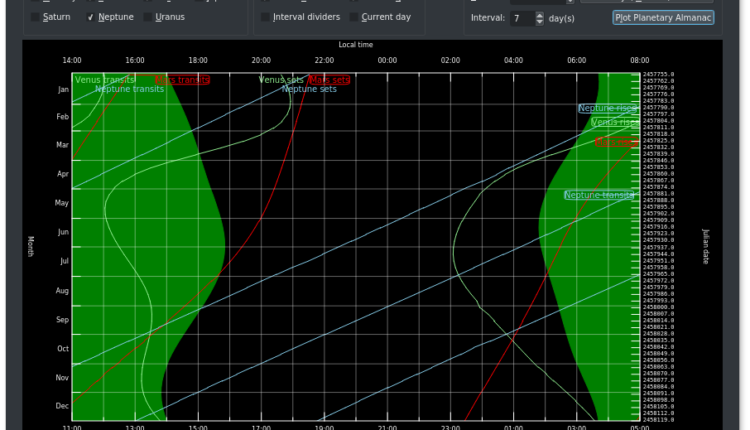Screen dimensions: 750x430
Task: Click the Neptune transits label near top left
Action: coord(129,89)
